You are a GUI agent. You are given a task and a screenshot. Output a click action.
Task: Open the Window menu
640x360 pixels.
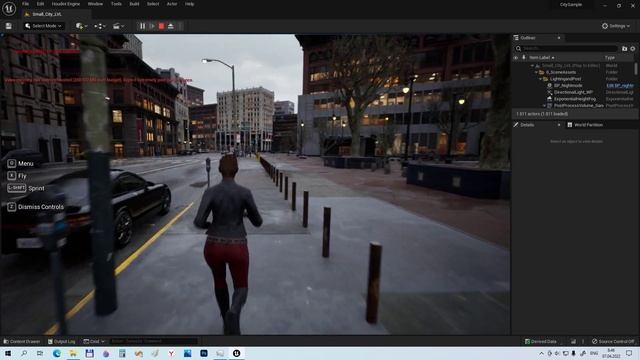95,4
